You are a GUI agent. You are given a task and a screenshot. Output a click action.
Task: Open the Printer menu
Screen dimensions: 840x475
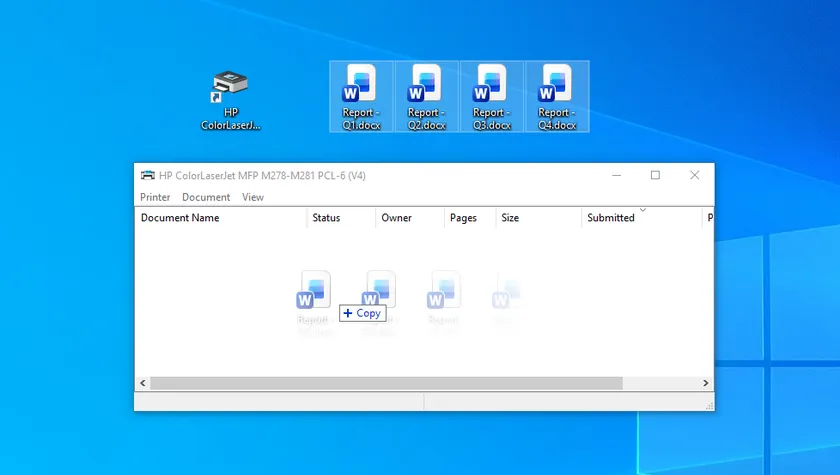[155, 197]
